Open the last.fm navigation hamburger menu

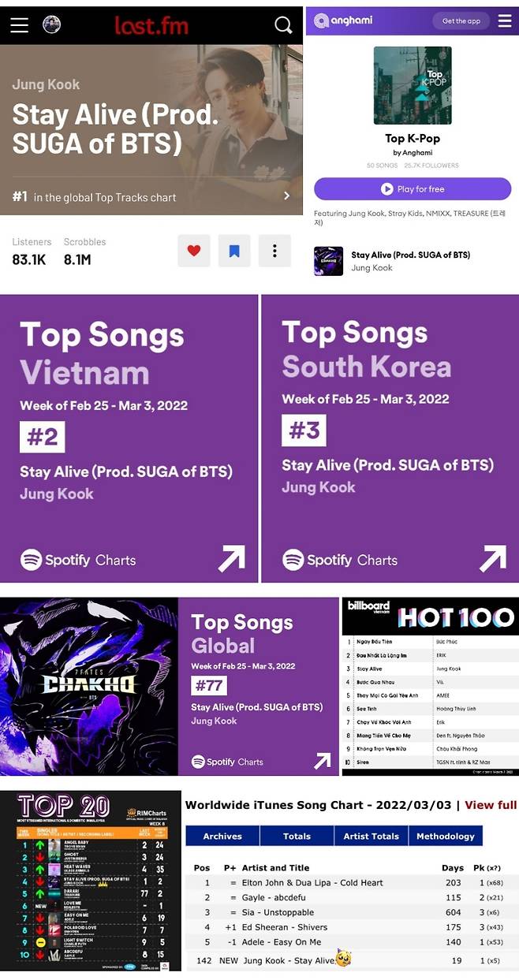(19, 24)
